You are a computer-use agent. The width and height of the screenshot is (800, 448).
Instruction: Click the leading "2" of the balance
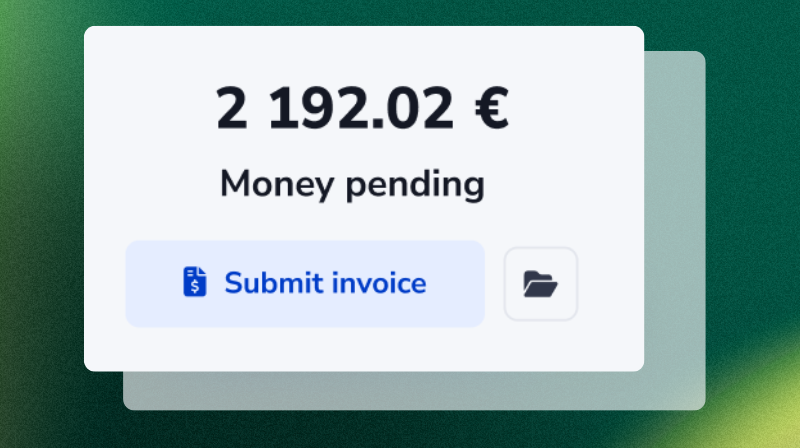(232, 108)
